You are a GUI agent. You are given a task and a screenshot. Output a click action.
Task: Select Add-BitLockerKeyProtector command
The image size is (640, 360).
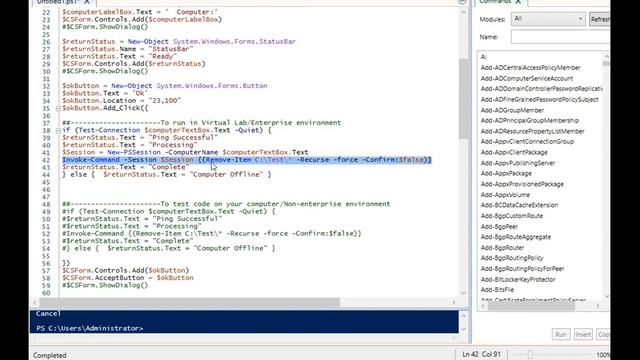point(518,280)
